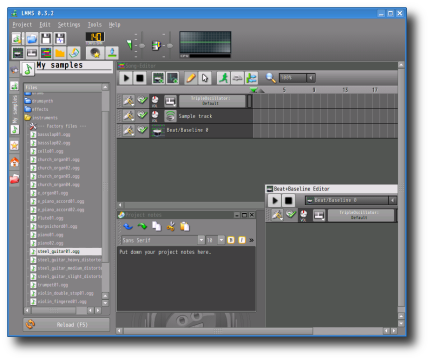Click the scissors cut icon in Project notes
Image resolution: width=430 pixels, height=360 pixels.
(171, 227)
